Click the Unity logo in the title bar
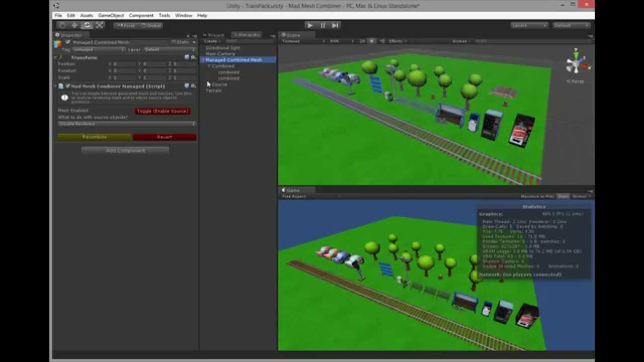 pyautogui.click(x=56, y=6)
